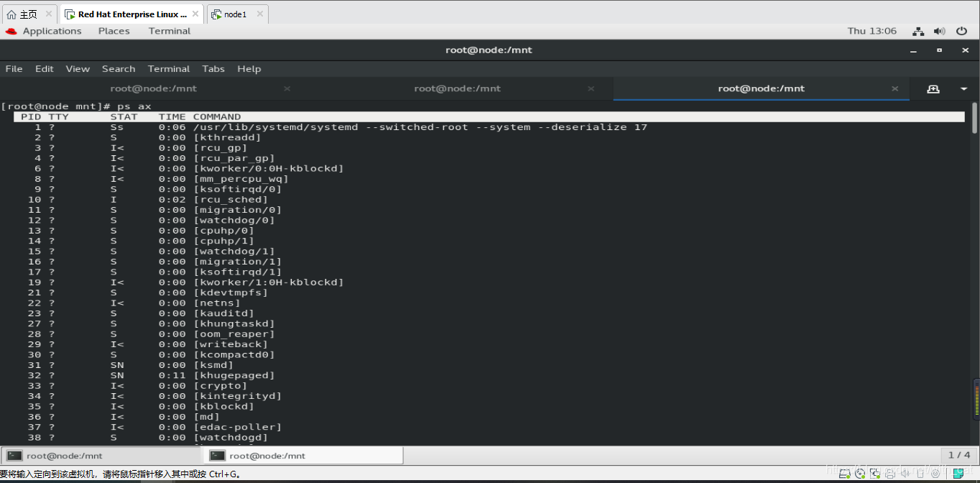Click the [oom_reaper] process entry
980x483 pixels.
point(234,334)
